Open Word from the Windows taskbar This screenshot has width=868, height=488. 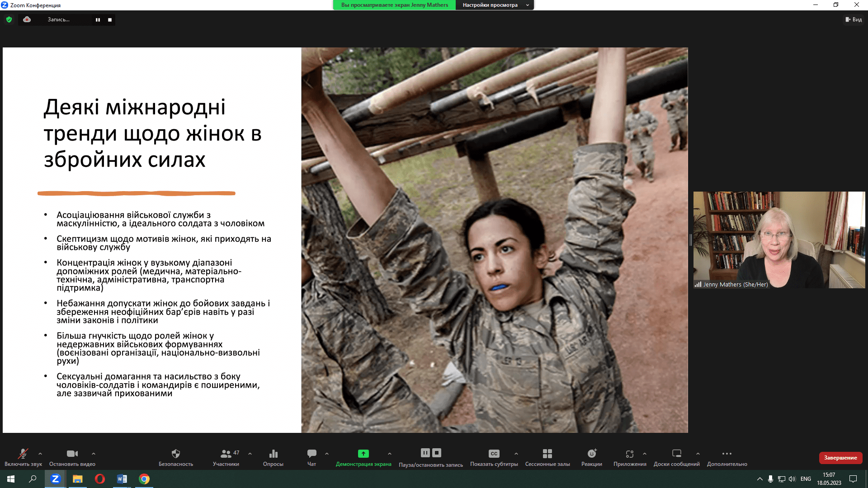[x=122, y=479]
